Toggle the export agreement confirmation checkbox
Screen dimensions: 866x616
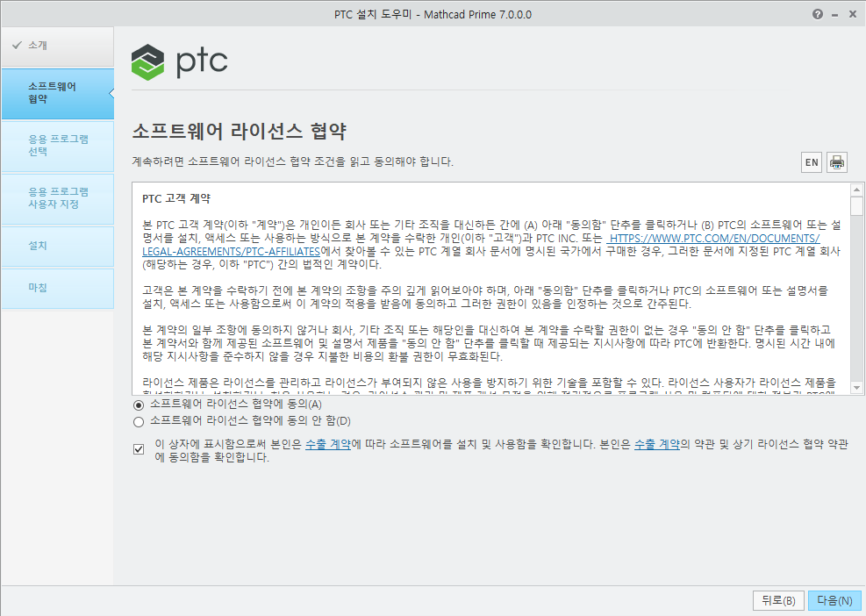139,449
